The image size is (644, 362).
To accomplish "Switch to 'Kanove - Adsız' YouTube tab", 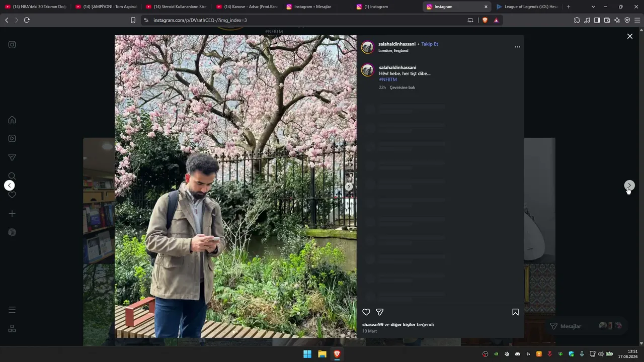I will coord(247,7).
